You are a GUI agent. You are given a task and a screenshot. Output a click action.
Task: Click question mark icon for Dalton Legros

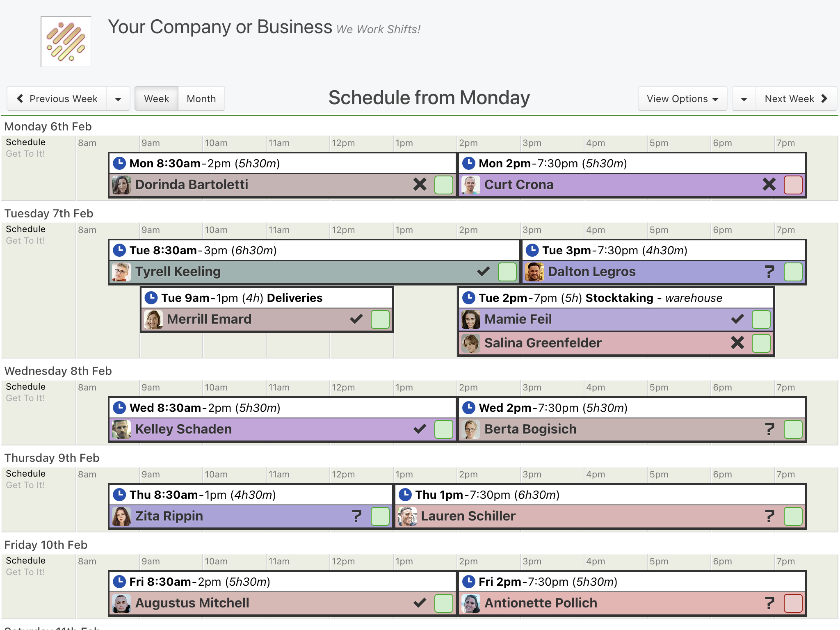tap(769, 272)
